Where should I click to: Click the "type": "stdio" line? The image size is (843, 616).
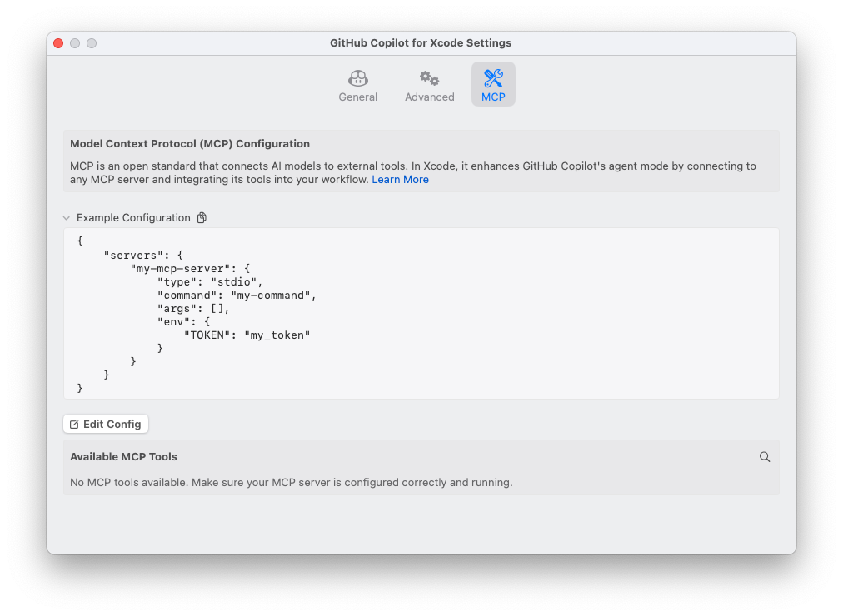coord(210,282)
